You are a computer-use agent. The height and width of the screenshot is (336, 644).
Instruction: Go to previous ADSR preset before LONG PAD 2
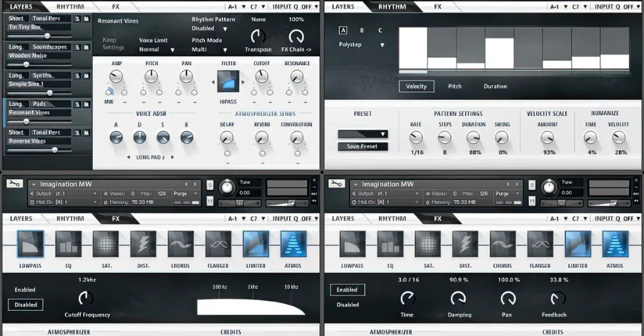point(128,157)
